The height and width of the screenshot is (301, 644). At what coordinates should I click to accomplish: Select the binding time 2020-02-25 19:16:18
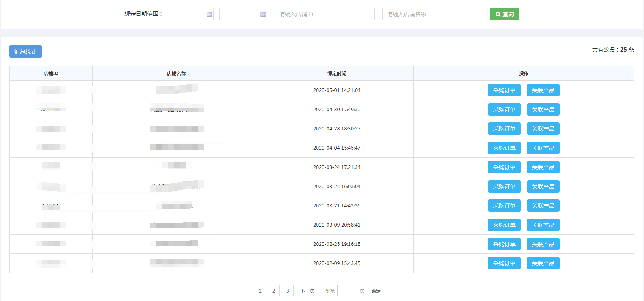tap(337, 244)
